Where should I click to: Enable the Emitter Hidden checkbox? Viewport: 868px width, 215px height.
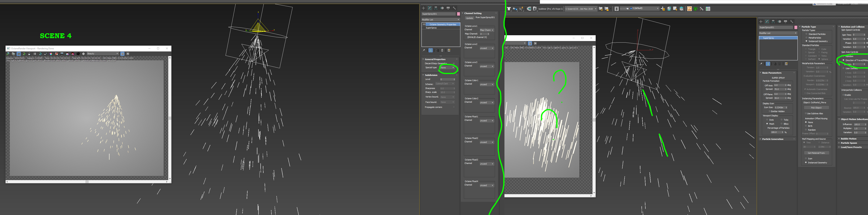point(769,111)
